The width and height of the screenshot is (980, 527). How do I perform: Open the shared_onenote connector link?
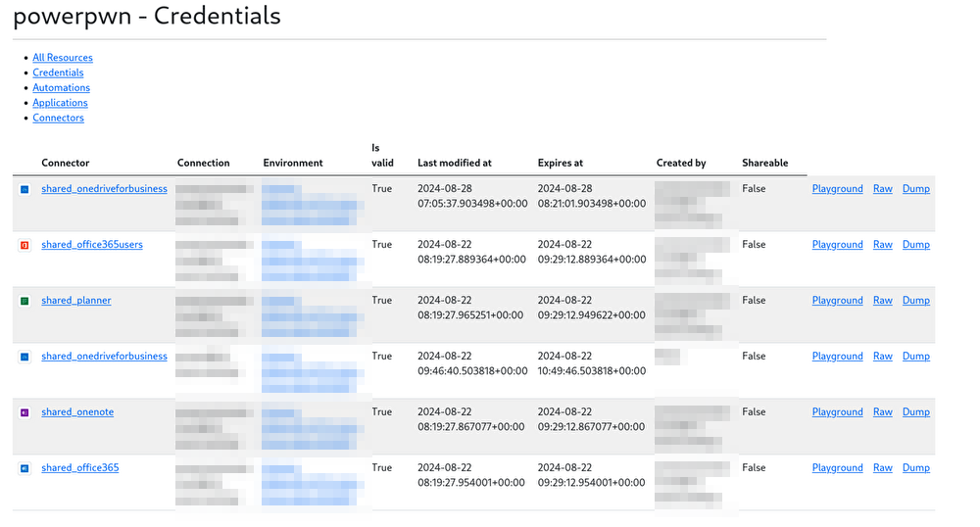tap(77, 411)
